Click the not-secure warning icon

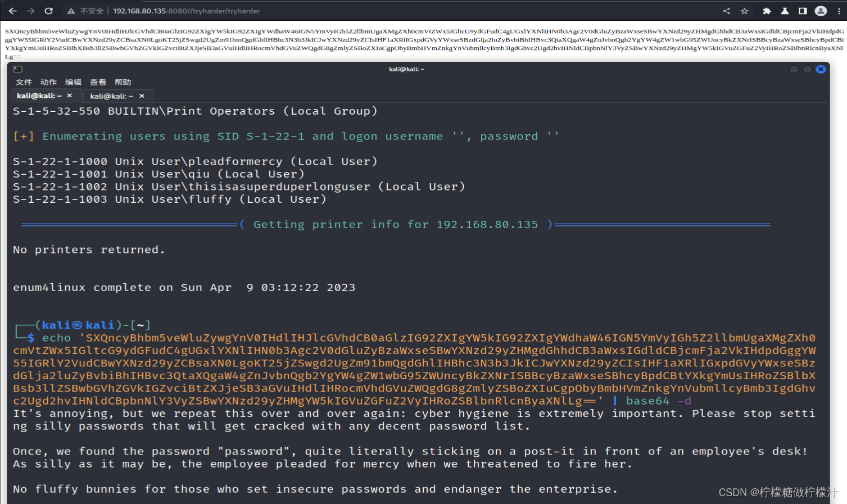click(71, 11)
